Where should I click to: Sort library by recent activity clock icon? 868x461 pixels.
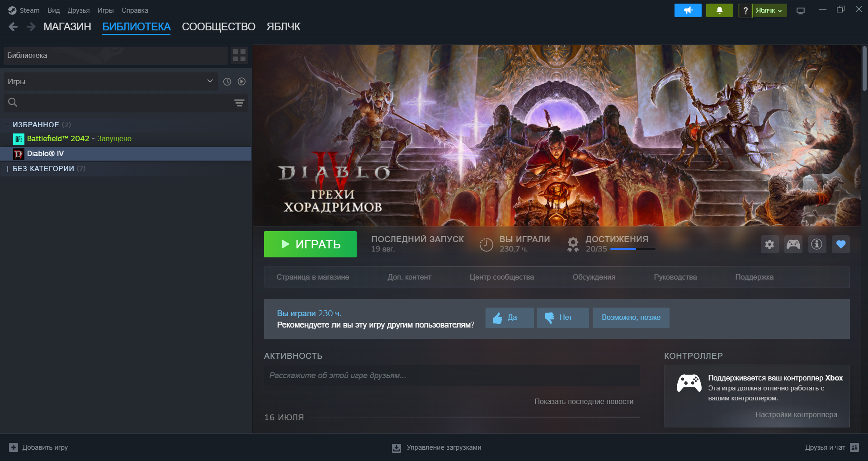[x=227, y=81]
